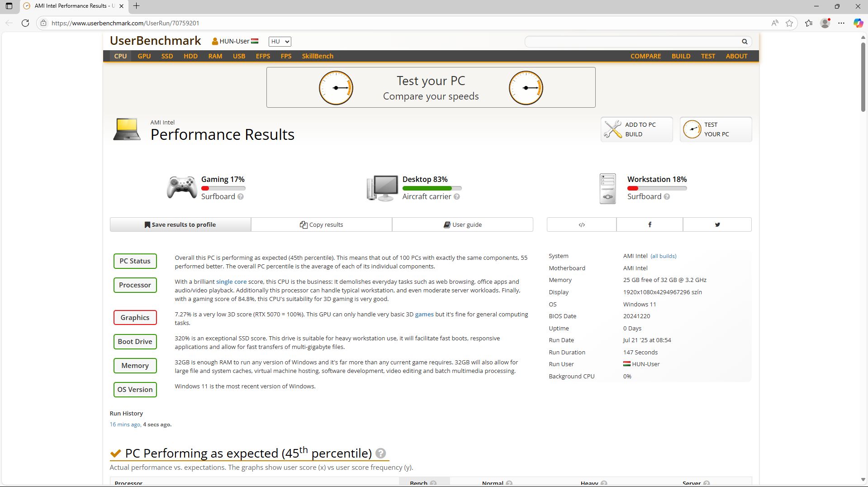Open browser profile avatar
This screenshot has height=487, width=868.
point(825,23)
